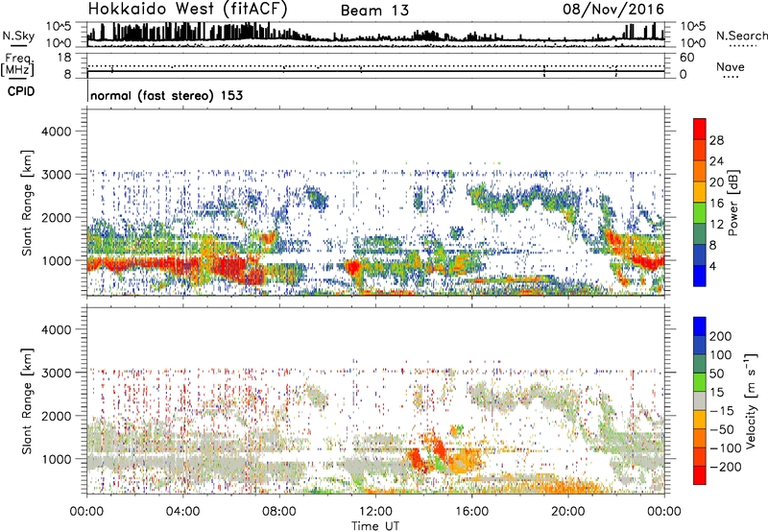This screenshot has width=768, height=532.
Task: Click "normal (fast stereo) 153" mode text
Action: (166, 95)
